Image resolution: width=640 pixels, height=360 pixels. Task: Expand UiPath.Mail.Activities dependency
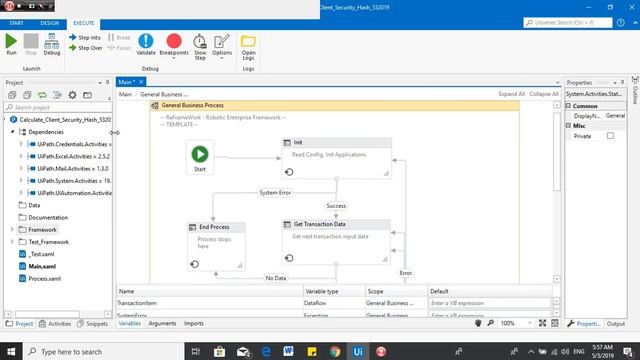pos(21,168)
